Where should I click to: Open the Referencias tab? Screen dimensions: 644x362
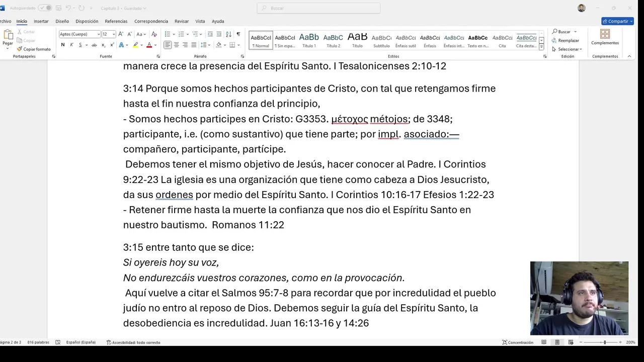tap(116, 21)
